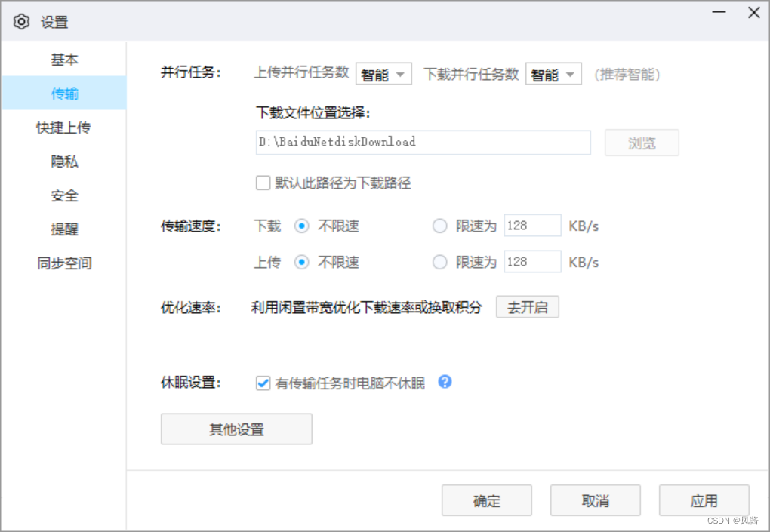Open the 快捷上传 settings tab

(64, 128)
